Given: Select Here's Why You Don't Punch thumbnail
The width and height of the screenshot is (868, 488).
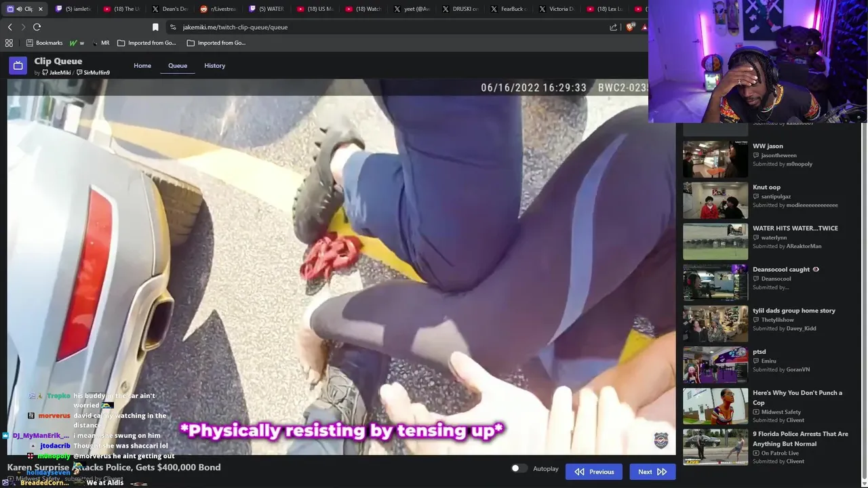Looking at the screenshot, I should pos(715,406).
